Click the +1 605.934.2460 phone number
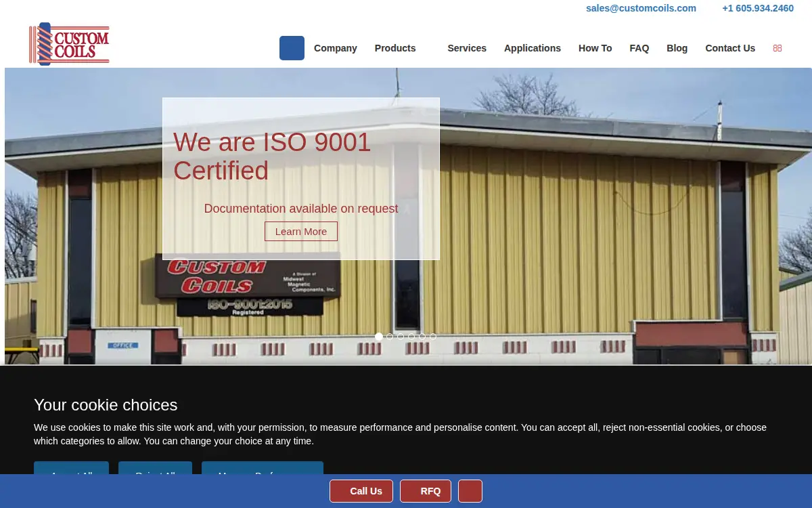The height and width of the screenshot is (508, 812). coord(758,8)
